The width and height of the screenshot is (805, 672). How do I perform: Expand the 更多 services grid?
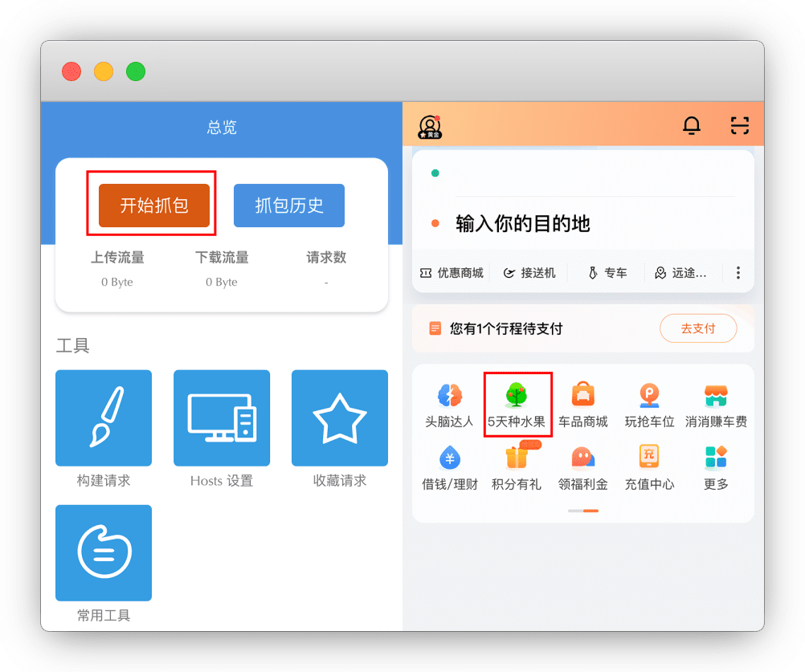[716, 458]
